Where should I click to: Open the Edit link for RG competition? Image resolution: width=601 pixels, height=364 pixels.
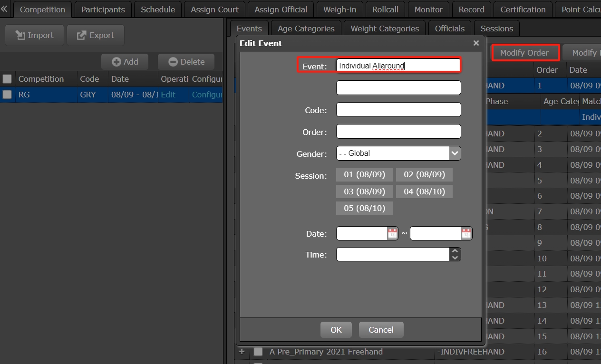coord(168,95)
